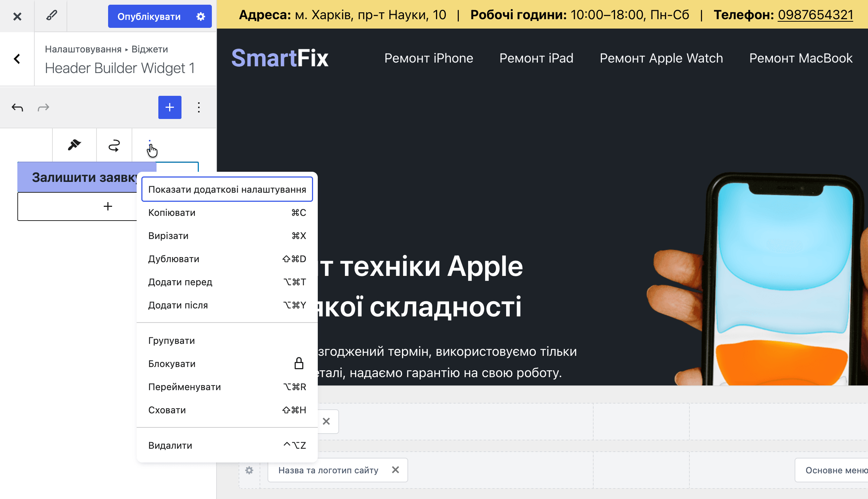Image resolution: width=868 pixels, height=499 pixels.
Task: Redo the change
Action: (43, 107)
